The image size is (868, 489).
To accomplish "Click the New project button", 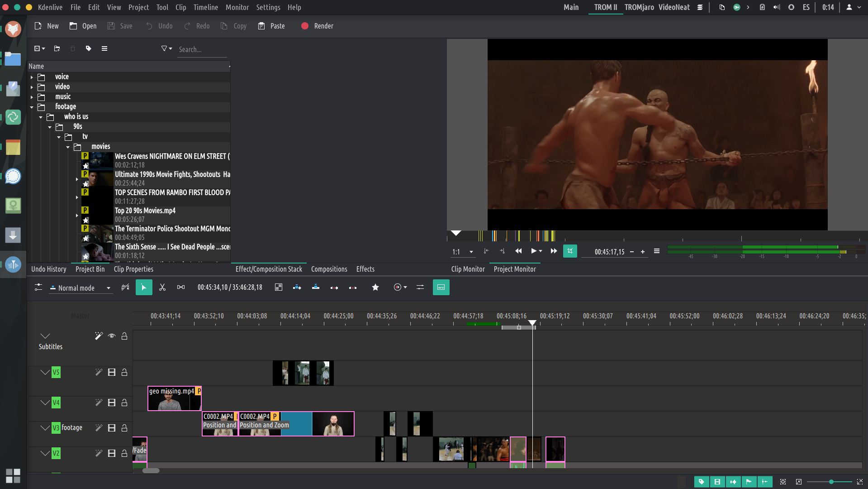I will click(x=47, y=26).
